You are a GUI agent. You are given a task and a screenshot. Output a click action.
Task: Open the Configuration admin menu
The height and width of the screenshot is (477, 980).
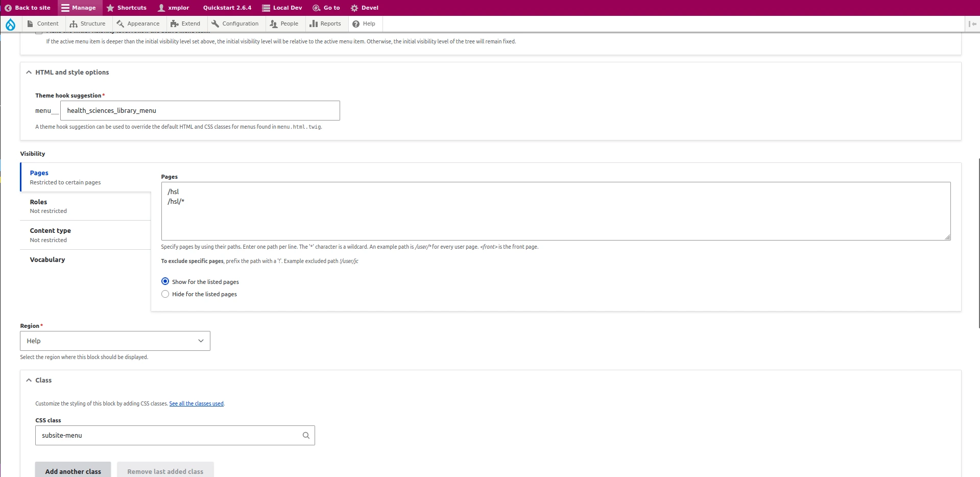tap(235, 23)
